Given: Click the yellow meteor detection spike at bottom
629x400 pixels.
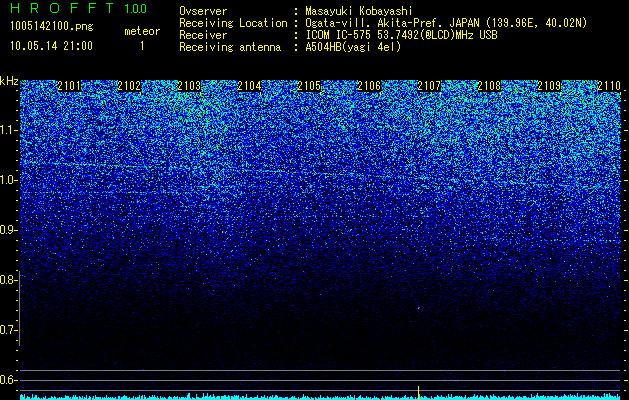Looking at the screenshot, I should click(x=418, y=393).
